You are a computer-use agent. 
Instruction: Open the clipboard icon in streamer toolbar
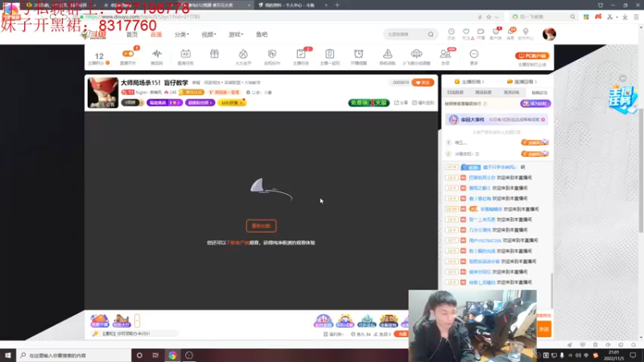[x=329, y=54]
